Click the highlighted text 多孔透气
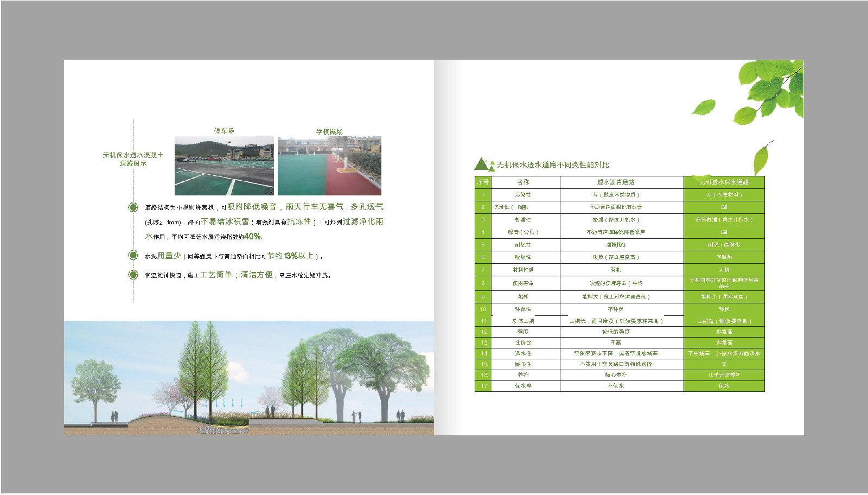 [367, 207]
